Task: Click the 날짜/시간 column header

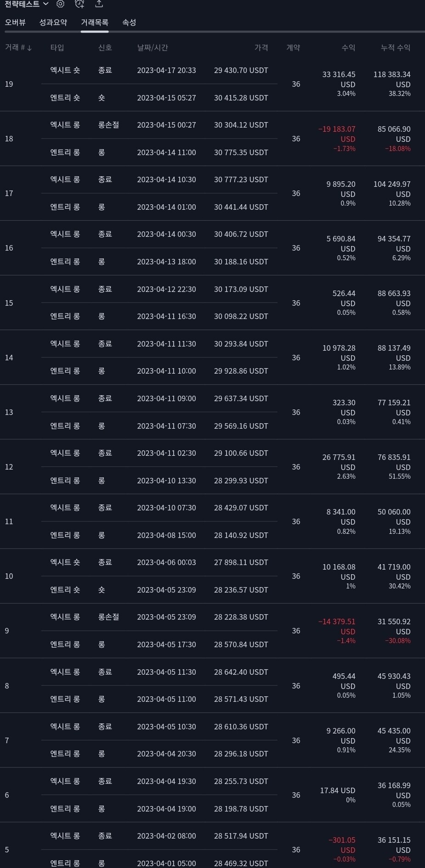Action: (153, 48)
